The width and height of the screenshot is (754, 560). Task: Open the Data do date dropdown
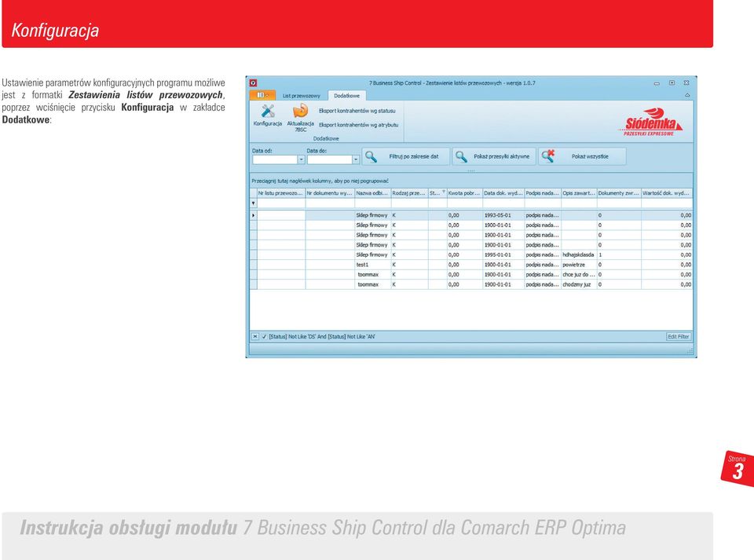(356, 159)
